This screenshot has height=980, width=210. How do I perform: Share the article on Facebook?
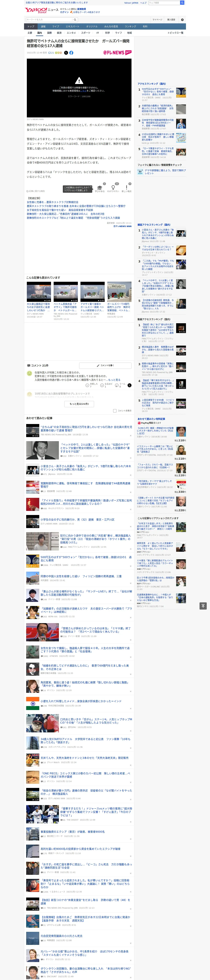pyautogui.click(x=71, y=53)
